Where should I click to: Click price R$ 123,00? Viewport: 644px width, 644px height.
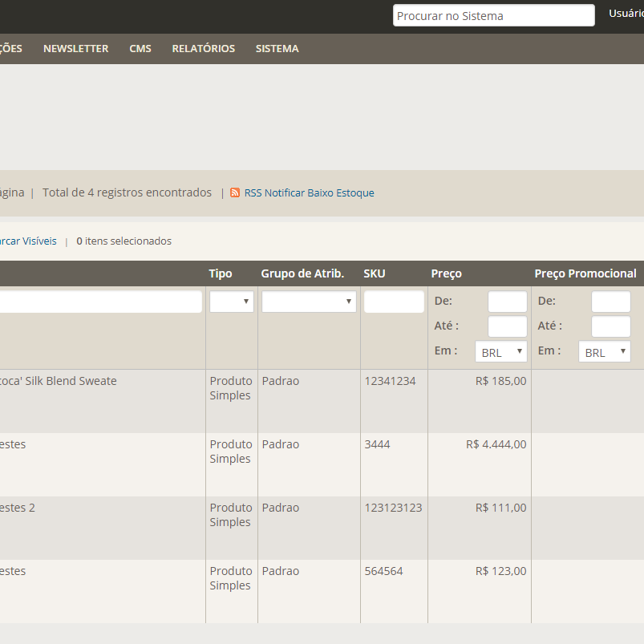tap(501, 571)
